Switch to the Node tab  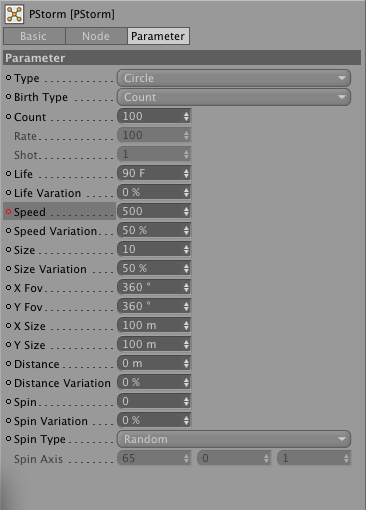96,36
